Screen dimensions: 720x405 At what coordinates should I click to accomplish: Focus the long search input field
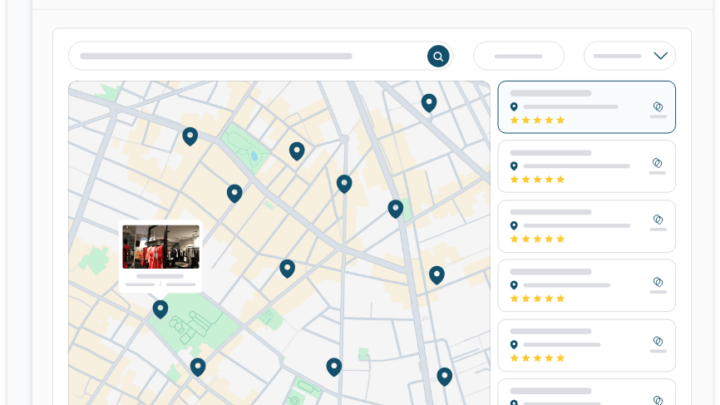(260, 56)
